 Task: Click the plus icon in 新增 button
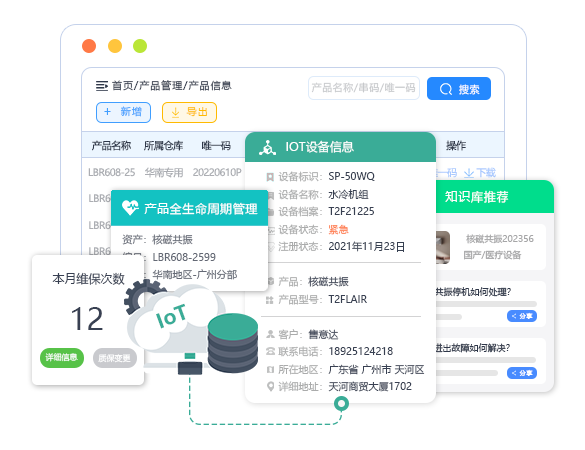(x=107, y=112)
